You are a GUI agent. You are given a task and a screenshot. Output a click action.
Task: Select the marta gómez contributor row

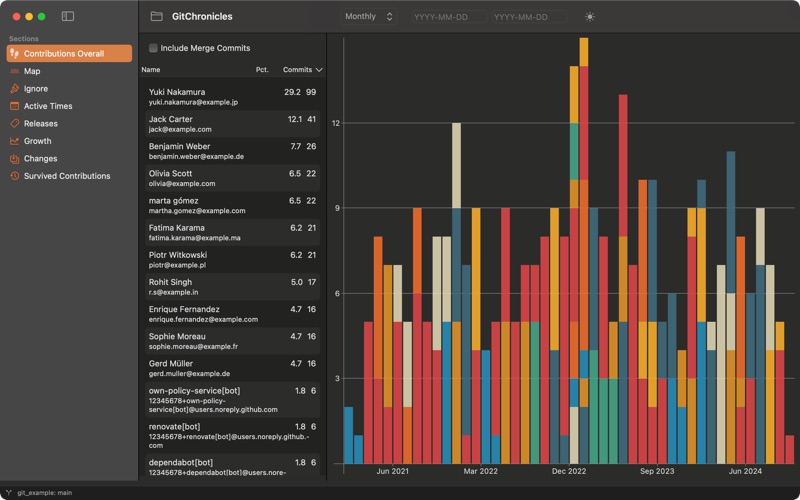point(232,205)
